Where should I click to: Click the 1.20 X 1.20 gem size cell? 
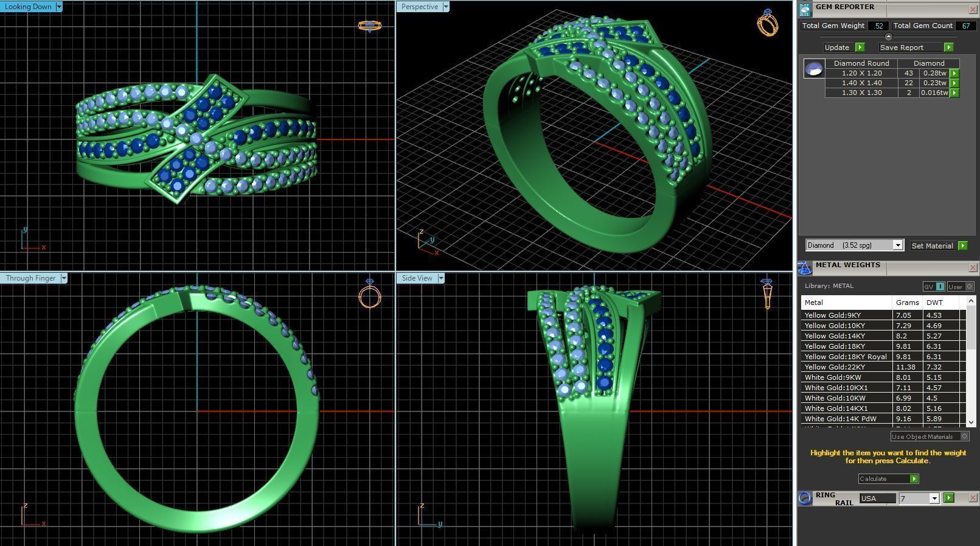[861, 73]
